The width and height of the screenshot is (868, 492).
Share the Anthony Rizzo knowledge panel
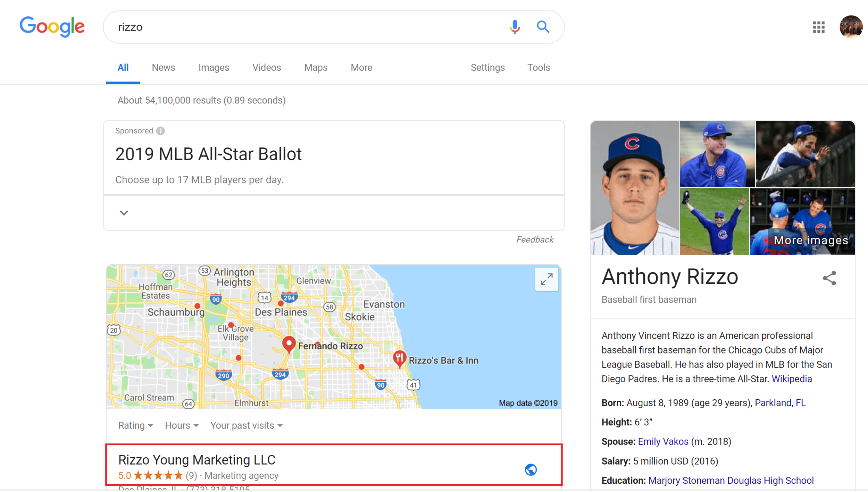tap(829, 278)
